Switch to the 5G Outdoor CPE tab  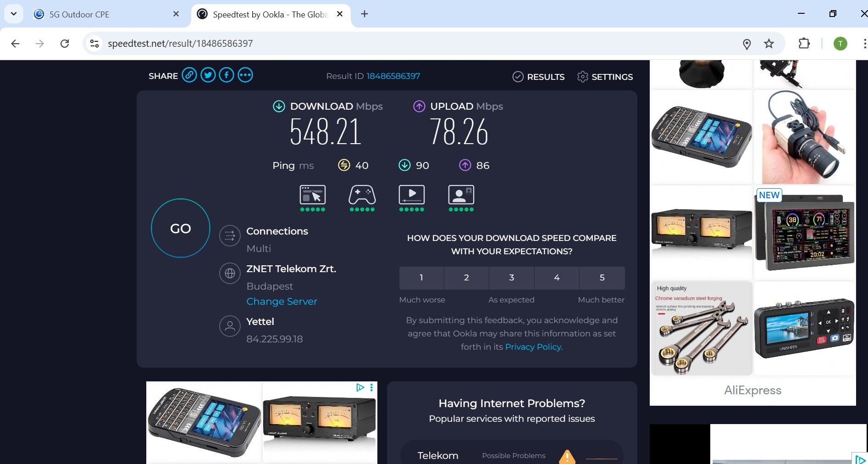[x=106, y=14]
